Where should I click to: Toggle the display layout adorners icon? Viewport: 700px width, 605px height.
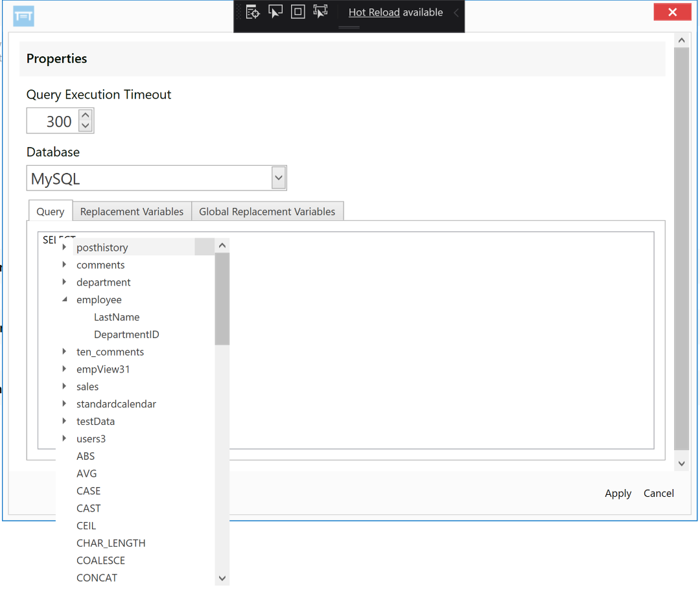[x=297, y=12]
